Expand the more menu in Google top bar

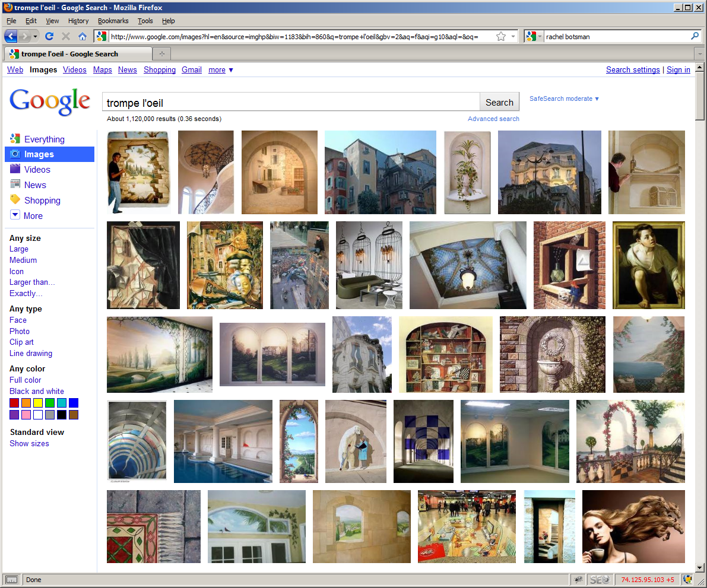(x=220, y=70)
